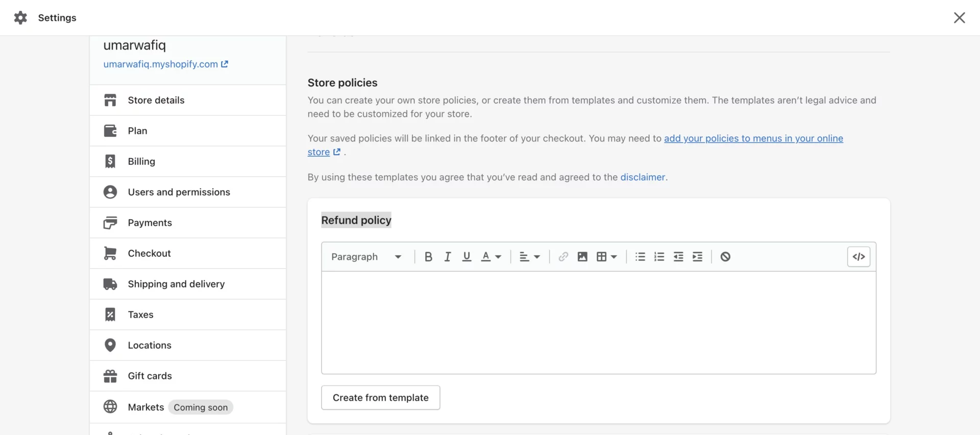Open the Paragraph style dropdown

pyautogui.click(x=366, y=257)
